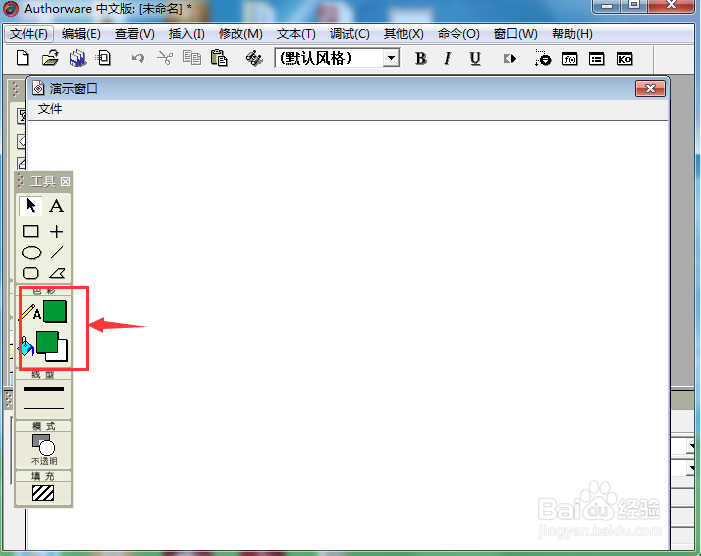Close the 演示窗口 presentation window

click(x=650, y=88)
